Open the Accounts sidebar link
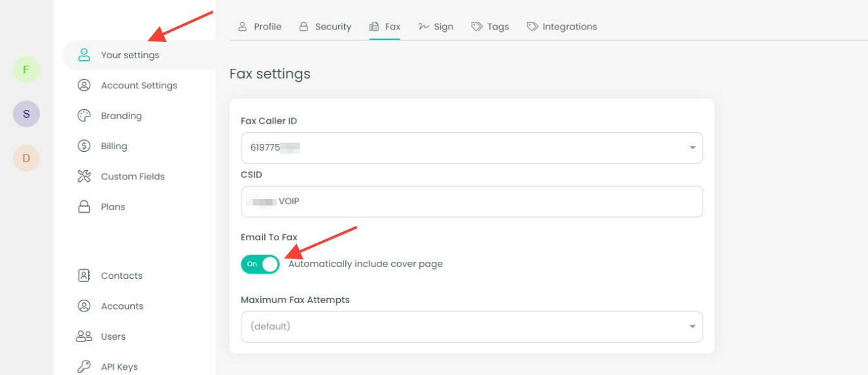The height and width of the screenshot is (375, 868). [122, 306]
